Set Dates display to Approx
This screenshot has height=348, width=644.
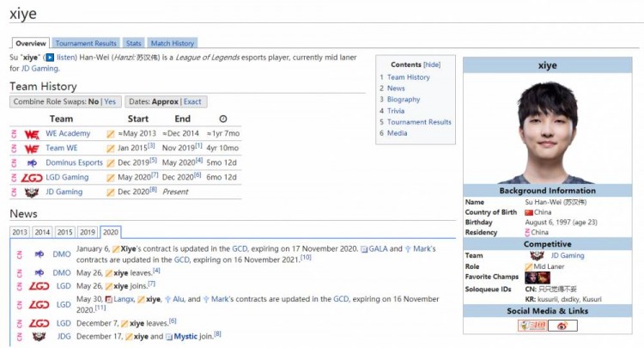pyautogui.click(x=166, y=101)
